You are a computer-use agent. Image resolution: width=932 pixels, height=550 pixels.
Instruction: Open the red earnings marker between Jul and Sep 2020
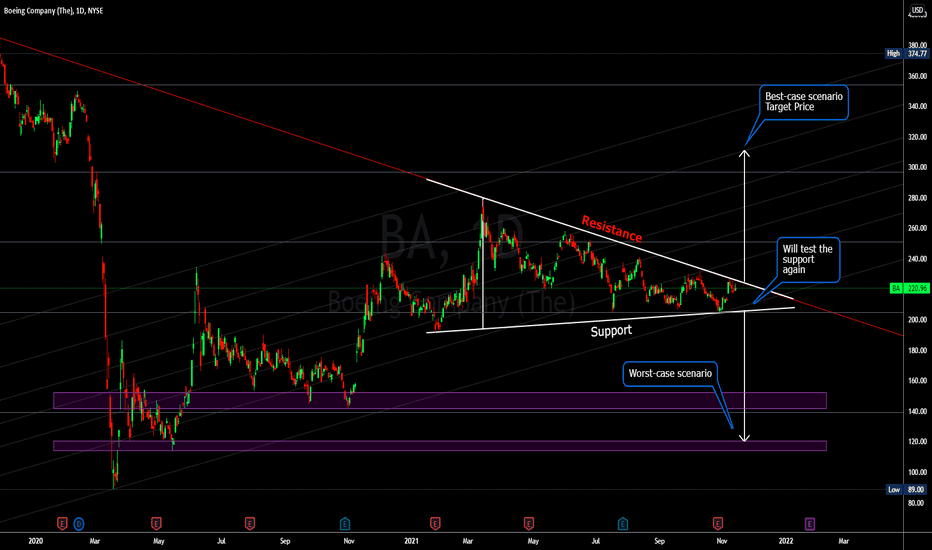coord(250,524)
